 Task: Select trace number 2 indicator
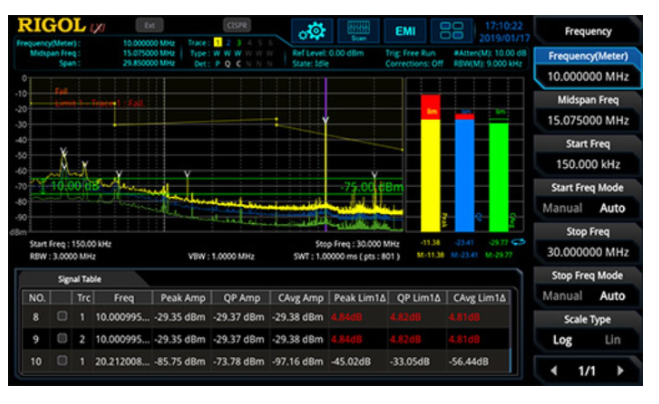pos(228,42)
